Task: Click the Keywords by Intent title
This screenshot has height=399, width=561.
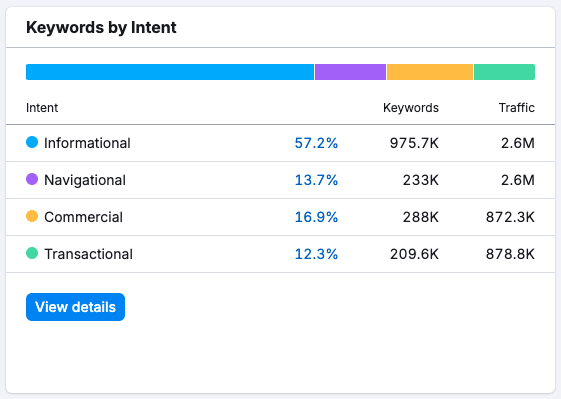Action: tap(101, 28)
